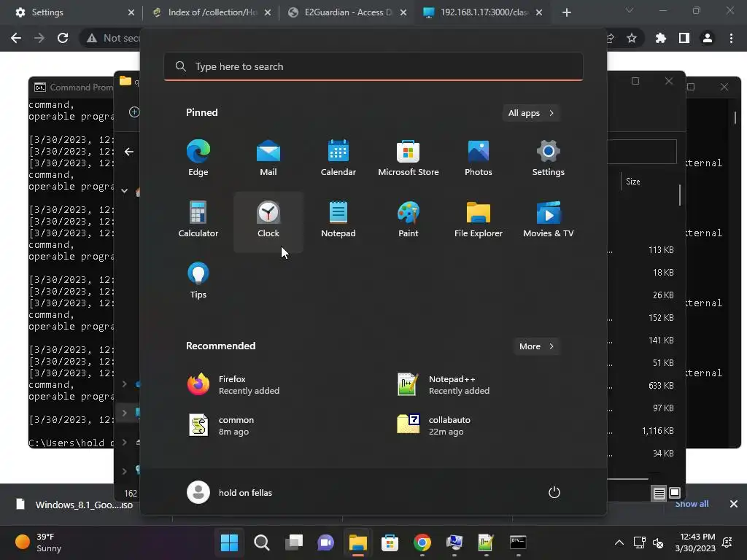Switch File Explorer to details view

pyautogui.click(x=659, y=494)
